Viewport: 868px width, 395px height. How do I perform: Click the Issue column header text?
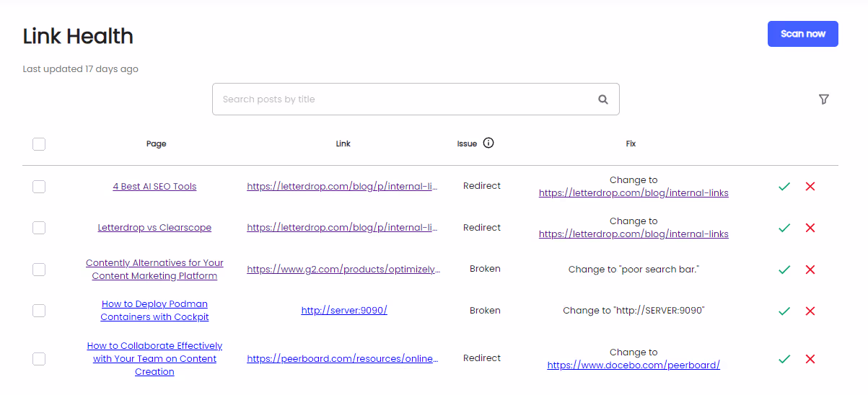pyautogui.click(x=467, y=143)
